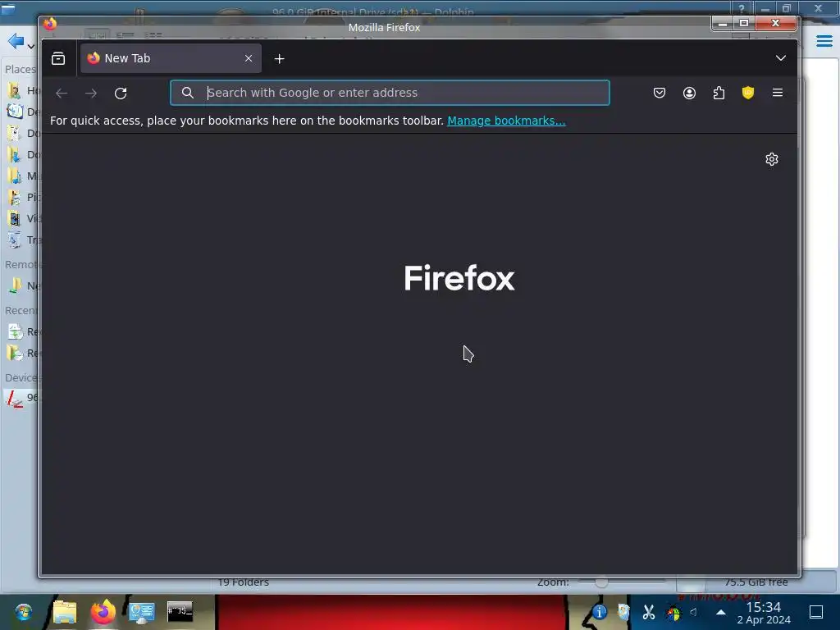
Task: Launch the file manager from taskbar
Action: click(x=64, y=612)
